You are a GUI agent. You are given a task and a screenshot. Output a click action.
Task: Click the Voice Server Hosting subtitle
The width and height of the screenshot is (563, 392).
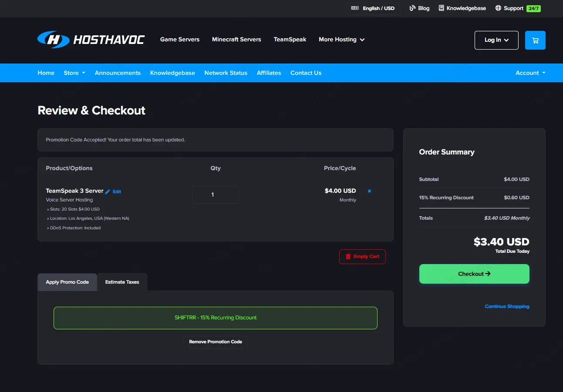69,200
